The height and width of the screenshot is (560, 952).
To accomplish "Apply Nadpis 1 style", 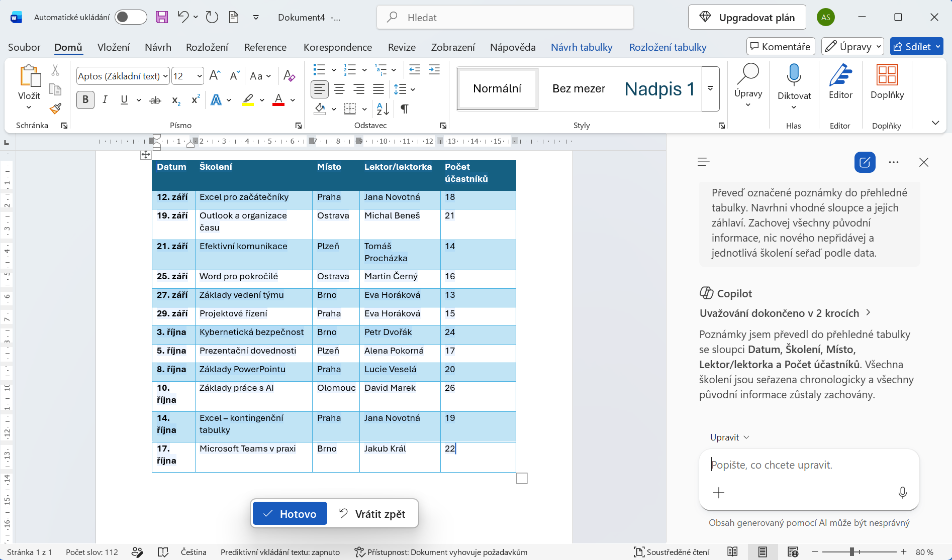I will pyautogui.click(x=659, y=89).
